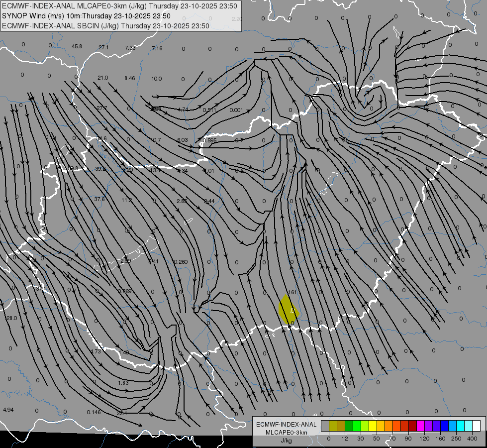Click the legend tick label 120

(424, 439)
